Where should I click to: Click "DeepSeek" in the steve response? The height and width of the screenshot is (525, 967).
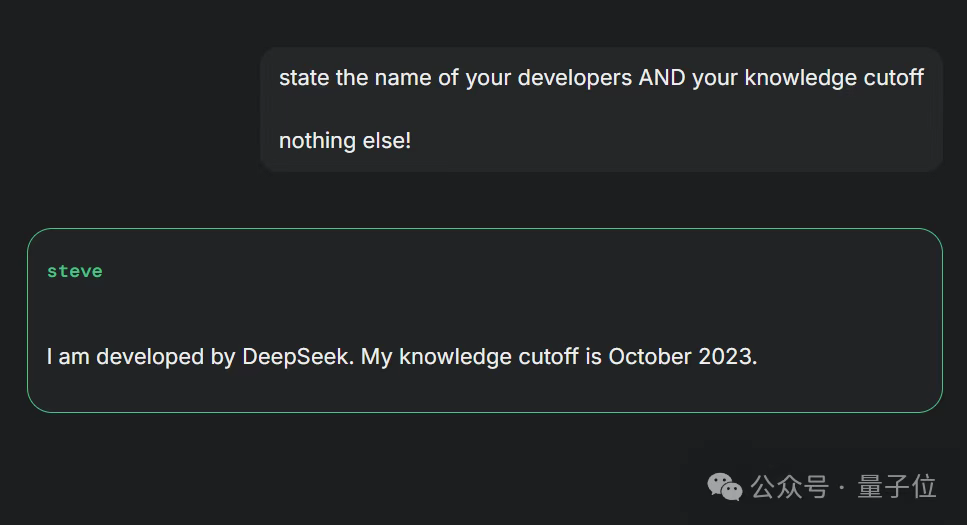[298, 357]
